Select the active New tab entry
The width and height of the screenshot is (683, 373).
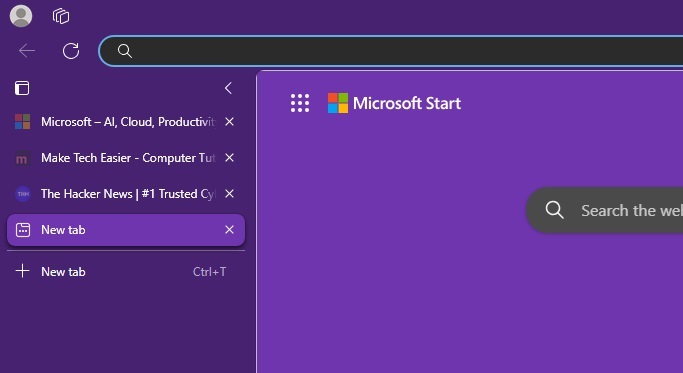pos(126,230)
